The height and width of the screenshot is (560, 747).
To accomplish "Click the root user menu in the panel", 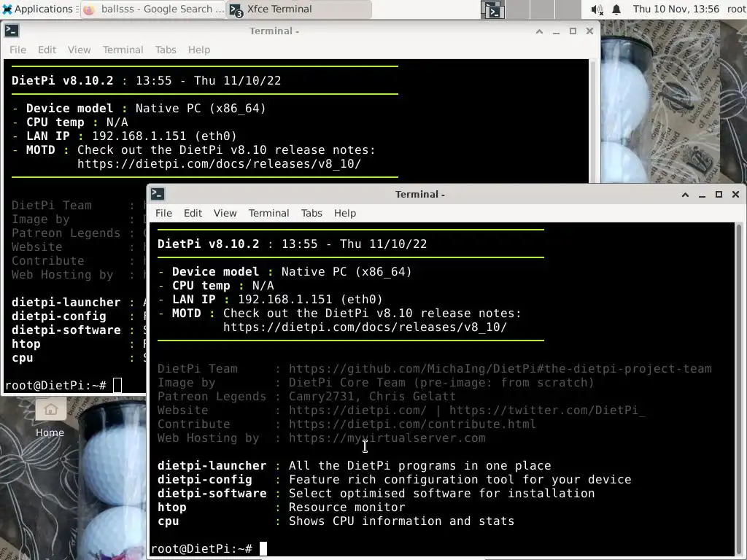I will tap(737, 9).
